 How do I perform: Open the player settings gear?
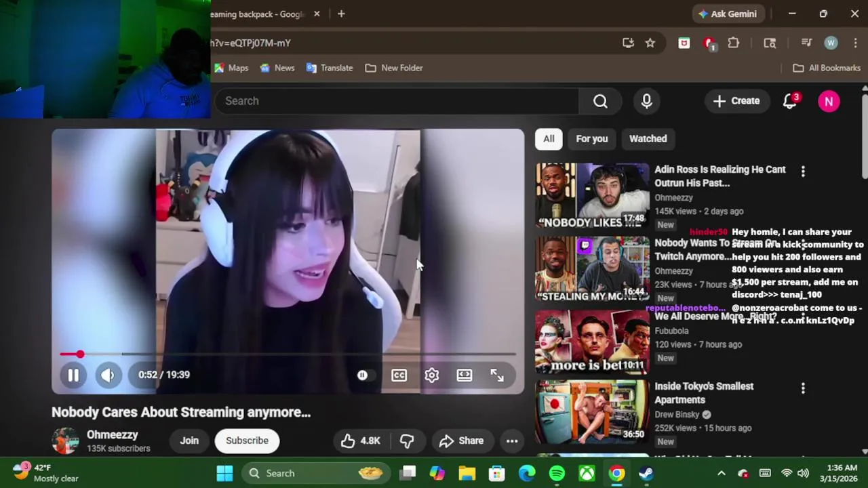(x=432, y=375)
